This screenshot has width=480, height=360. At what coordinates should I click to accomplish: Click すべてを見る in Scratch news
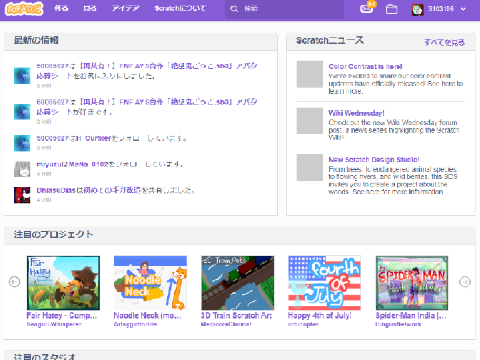pos(444,42)
